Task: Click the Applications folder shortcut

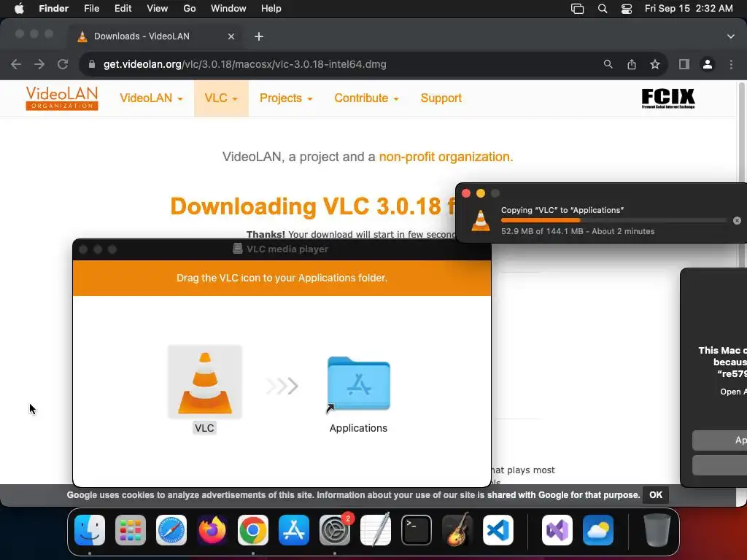Action: (359, 384)
